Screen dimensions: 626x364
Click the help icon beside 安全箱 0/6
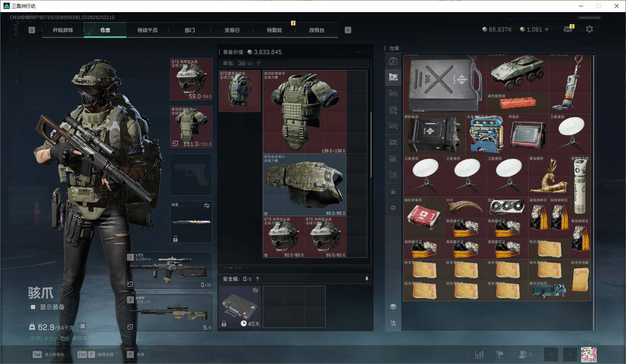257,279
